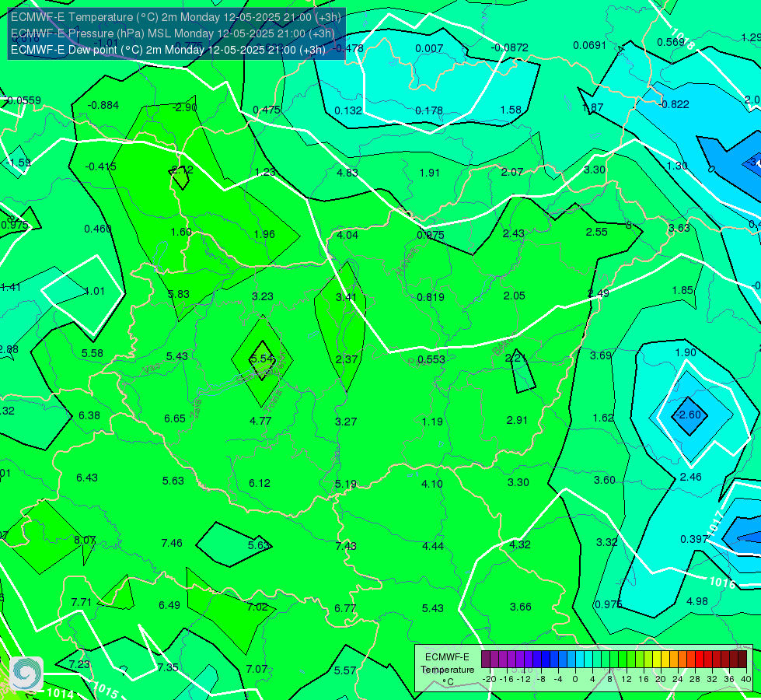This screenshot has height=700, width=761.
Task: Click the 6.38 dew point value
Action: point(89,415)
